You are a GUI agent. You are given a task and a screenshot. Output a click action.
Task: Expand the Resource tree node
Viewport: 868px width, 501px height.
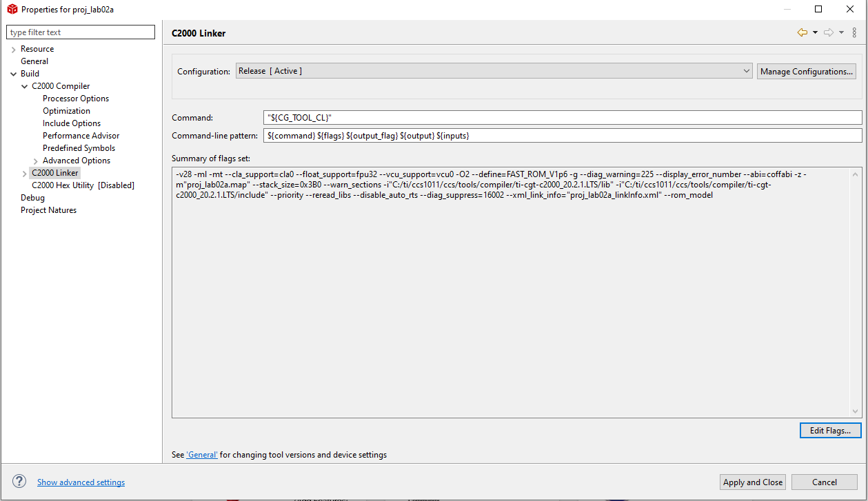[14, 50]
